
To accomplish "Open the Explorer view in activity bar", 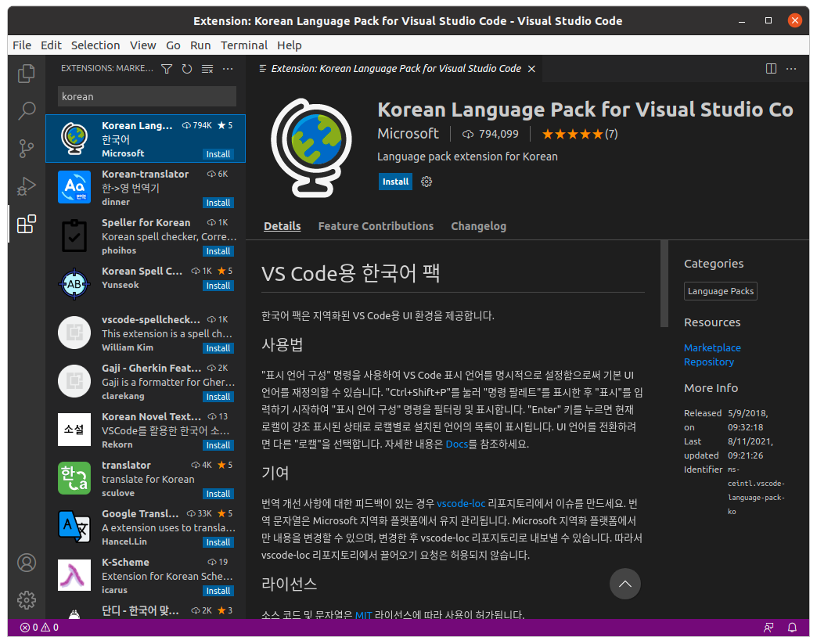I will pos(26,74).
